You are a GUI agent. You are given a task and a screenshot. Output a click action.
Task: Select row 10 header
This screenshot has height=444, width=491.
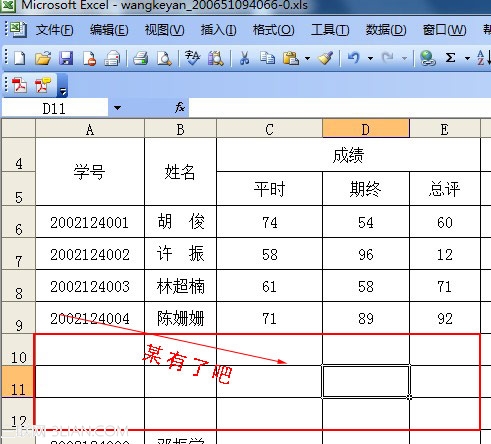[x=19, y=350]
